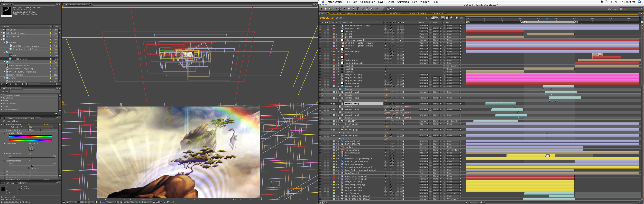Select the Eraser tool
Viewport: 644px width, 204px height.
(x=372, y=9)
